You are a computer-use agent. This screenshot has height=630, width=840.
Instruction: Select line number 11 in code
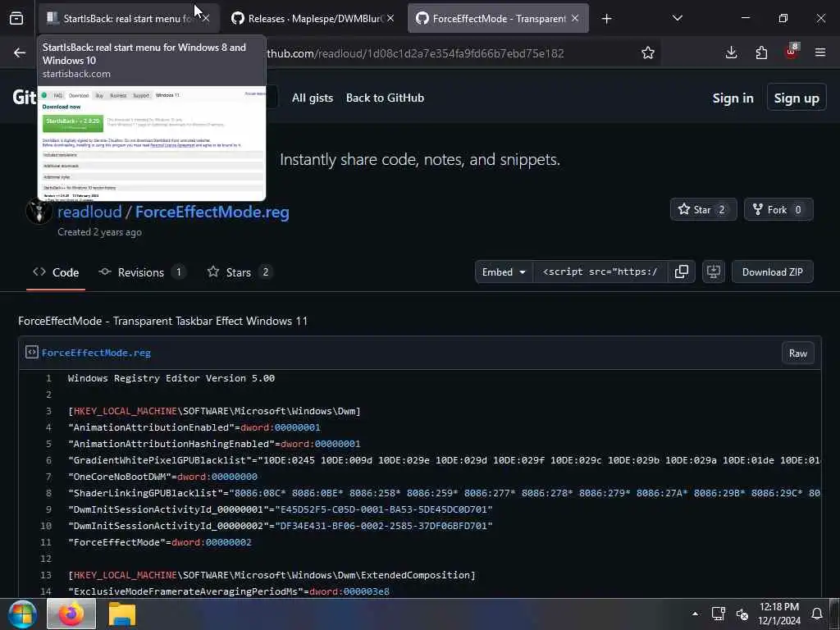(x=46, y=542)
